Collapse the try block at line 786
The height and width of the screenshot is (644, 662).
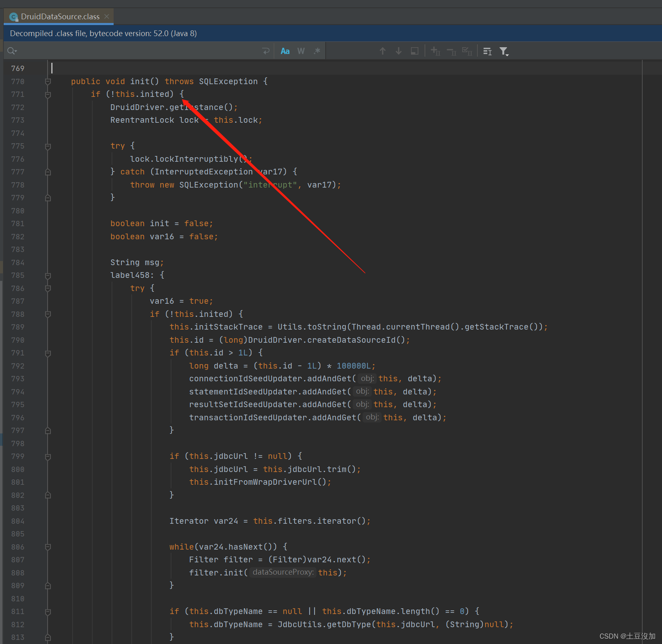(x=48, y=289)
